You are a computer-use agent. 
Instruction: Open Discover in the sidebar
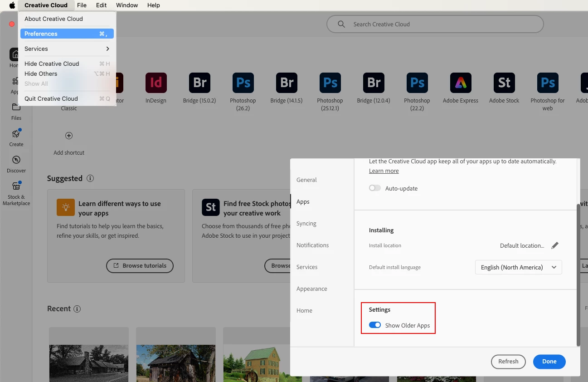16,164
